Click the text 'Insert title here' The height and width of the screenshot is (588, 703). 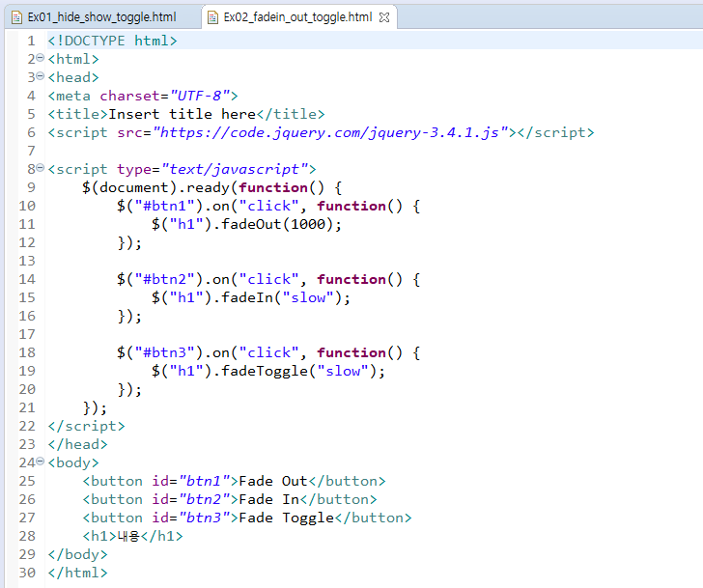click(x=182, y=114)
